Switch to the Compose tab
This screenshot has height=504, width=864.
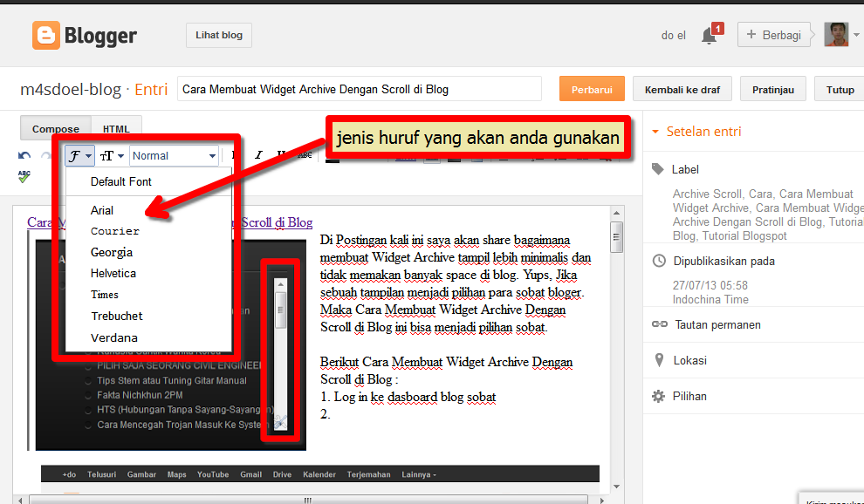click(56, 128)
